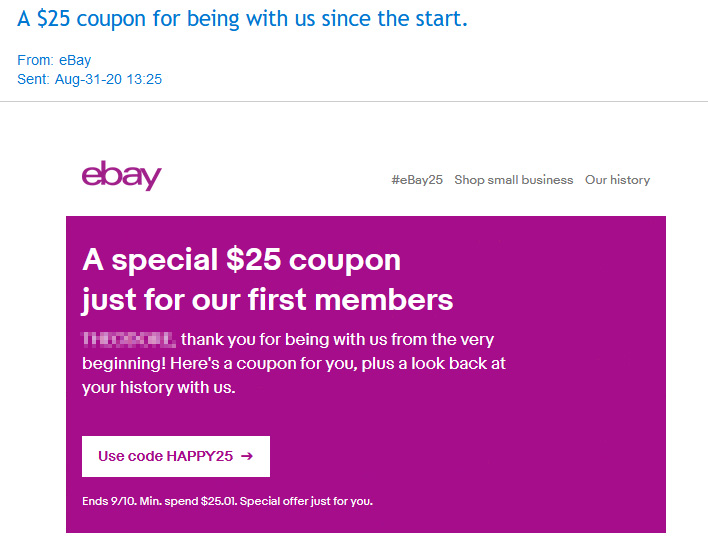The width and height of the screenshot is (708, 544).
Task: Click the Special offer just for you text
Action: [x=306, y=501]
